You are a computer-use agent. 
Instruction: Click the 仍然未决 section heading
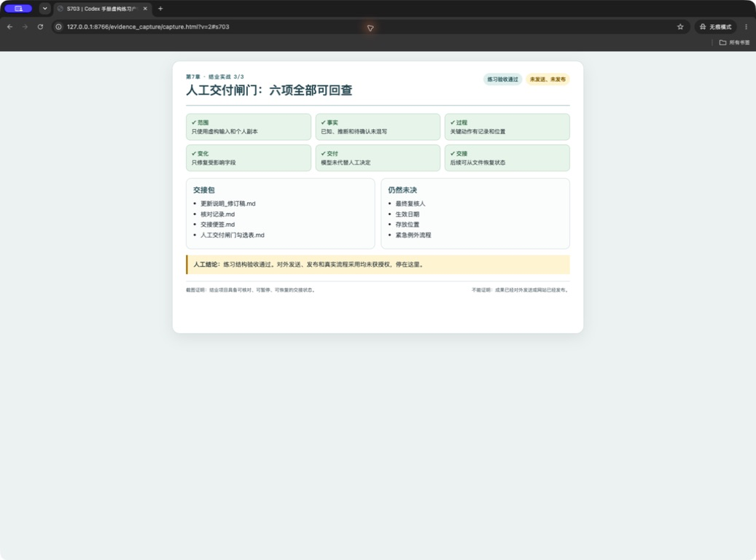tap(402, 190)
